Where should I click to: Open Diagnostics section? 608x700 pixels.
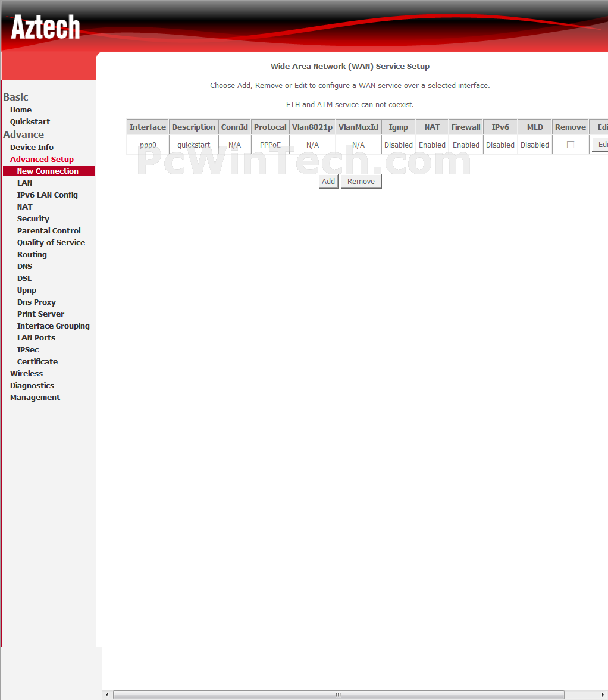[x=32, y=386]
